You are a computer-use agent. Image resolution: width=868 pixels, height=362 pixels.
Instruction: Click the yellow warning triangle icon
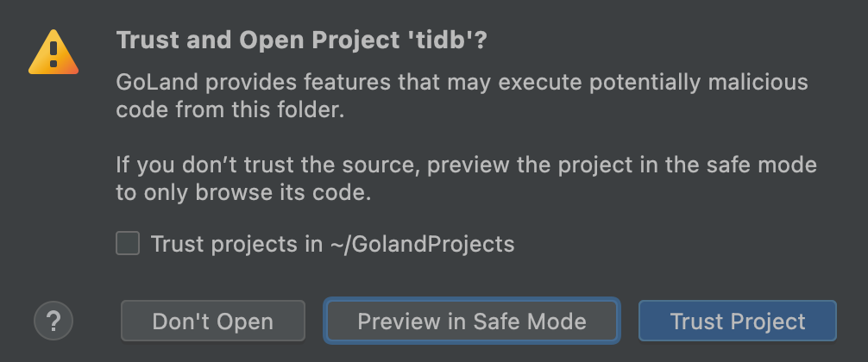coord(53,53)
